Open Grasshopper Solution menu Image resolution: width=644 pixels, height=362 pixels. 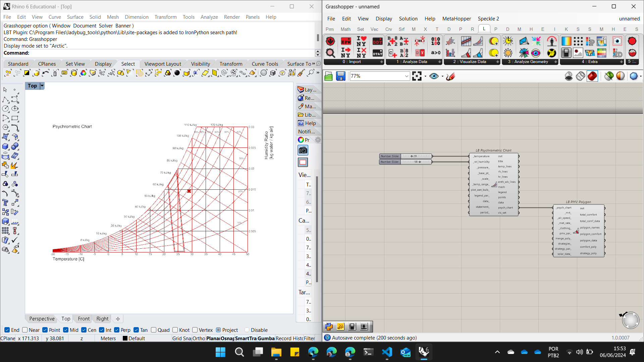coord(408,19)
